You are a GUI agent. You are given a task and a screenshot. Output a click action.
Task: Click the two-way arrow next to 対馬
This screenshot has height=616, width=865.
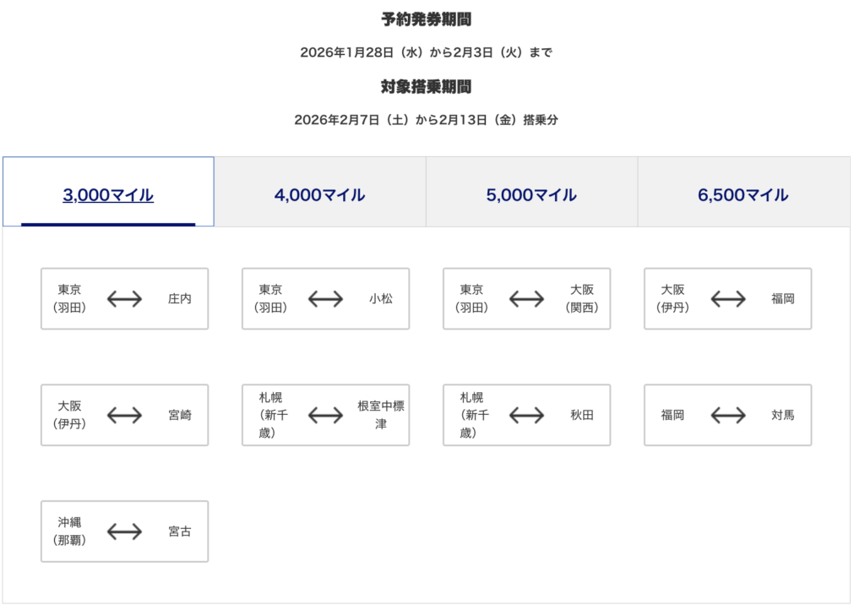click(727, 415)
